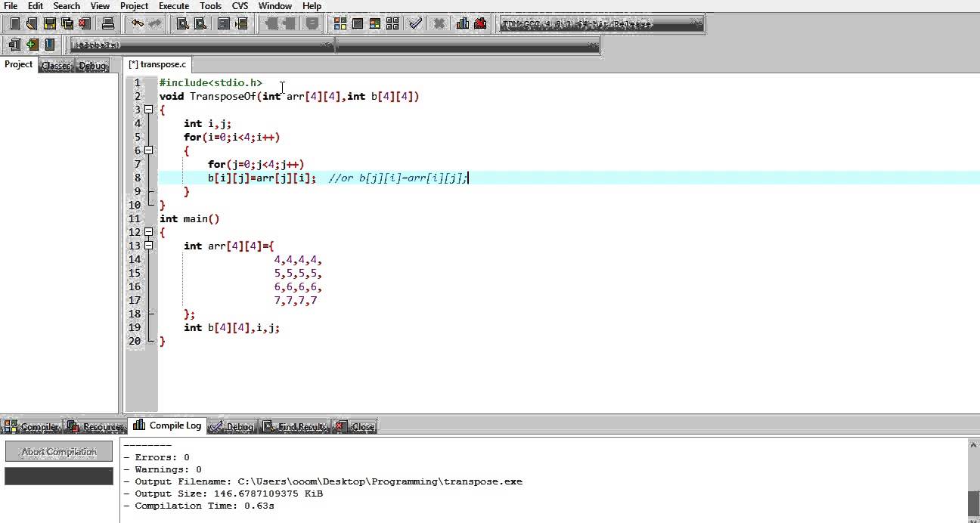Open the Project menu
The width and height of the screenshot is (980, 523).
135,5
